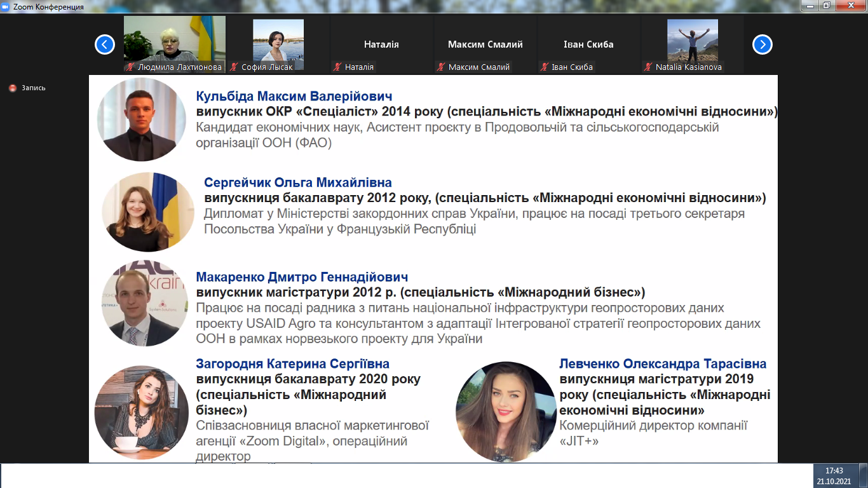This screenshot has height=488, width=868.
Task: Select Людмила Лахтионова's video thumbnail
Action: click(x=174, y=39)
